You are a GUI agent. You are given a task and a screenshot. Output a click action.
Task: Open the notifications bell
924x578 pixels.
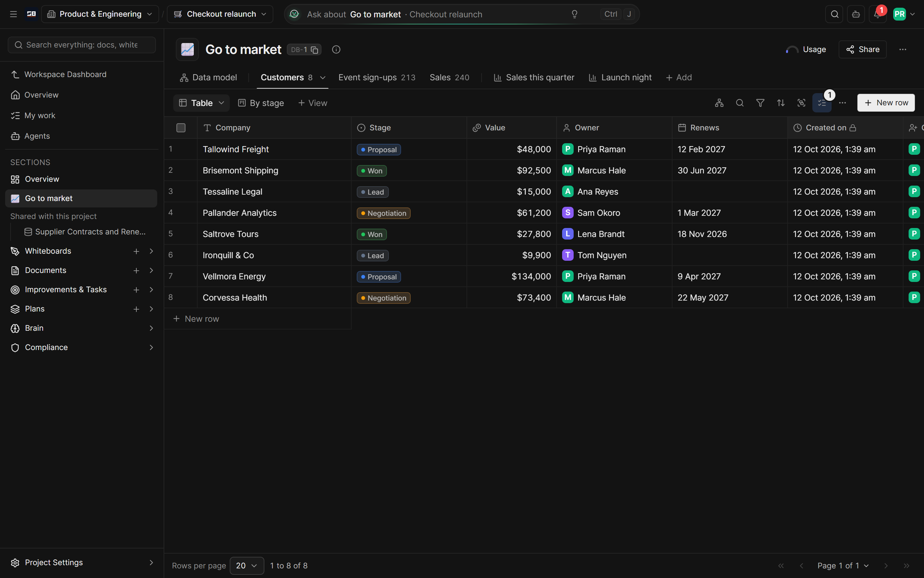(x=877, y=14)
